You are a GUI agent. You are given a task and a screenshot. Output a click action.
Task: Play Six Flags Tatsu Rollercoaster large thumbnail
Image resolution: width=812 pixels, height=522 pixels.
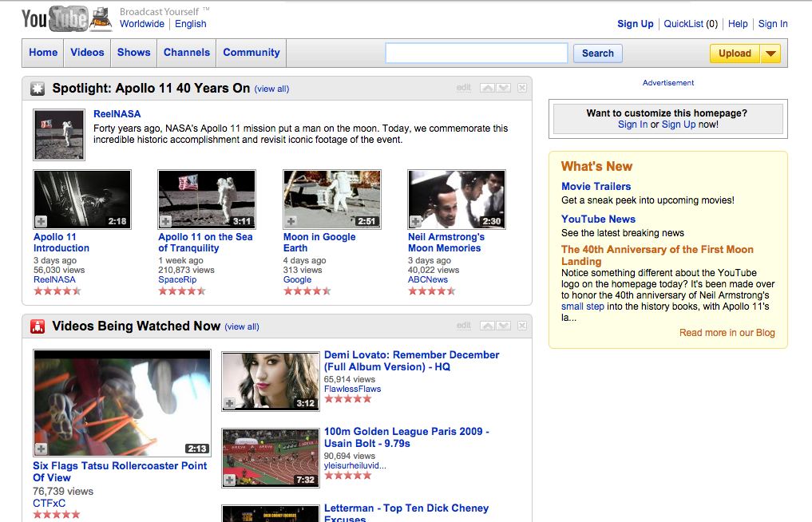[x=122, y=403]
